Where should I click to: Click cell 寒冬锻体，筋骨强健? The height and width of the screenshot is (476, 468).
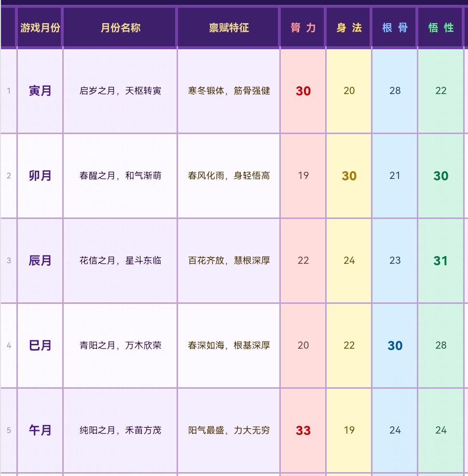click(x=229, y=91)
